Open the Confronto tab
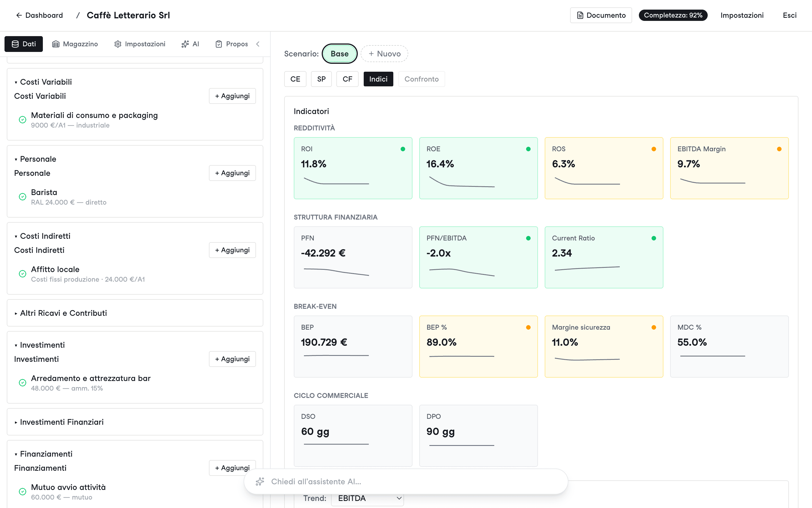812x508 pixels. coord(422,79)
